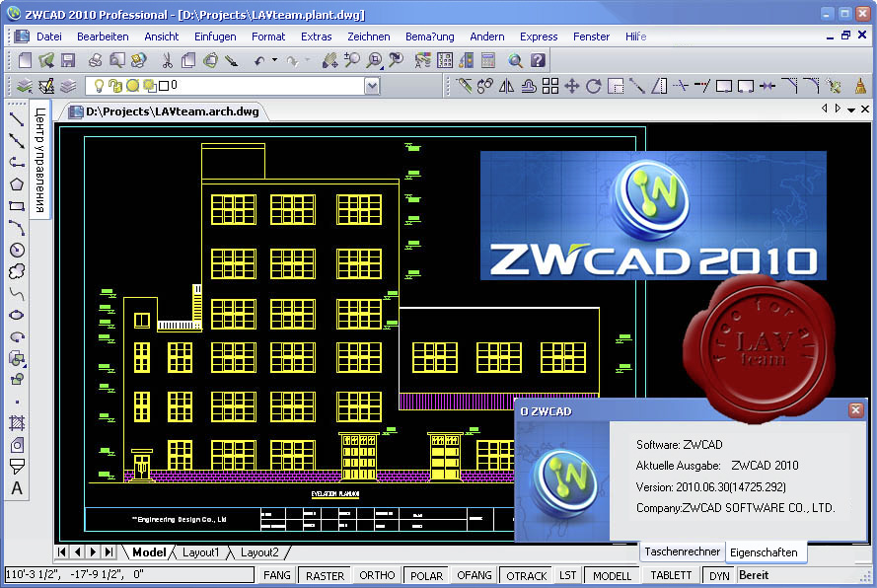This screenshot has height=588, width=877.
Task: Toggle RASTER grid in status bar
Action: (325, 575)
